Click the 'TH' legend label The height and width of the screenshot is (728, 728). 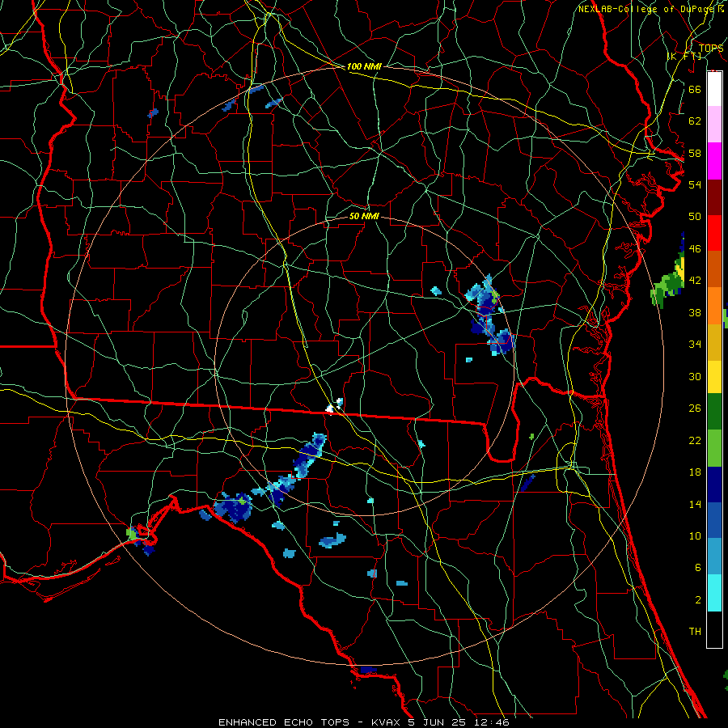click(695, 632)
